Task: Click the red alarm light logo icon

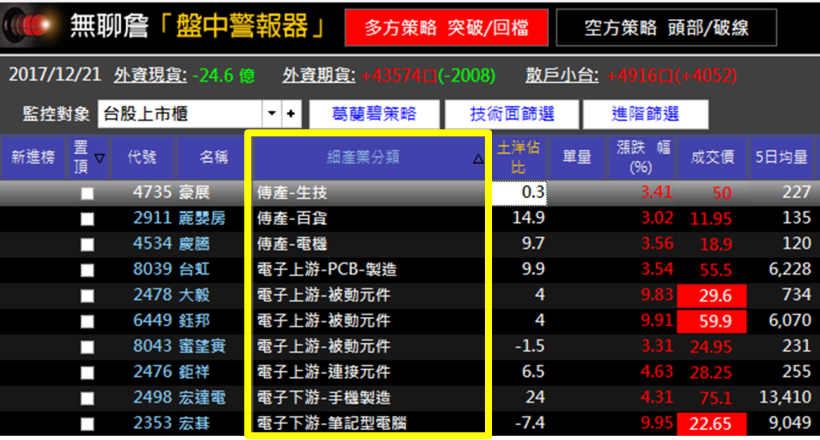Action: pyautogui.click(x=30, y=25)
